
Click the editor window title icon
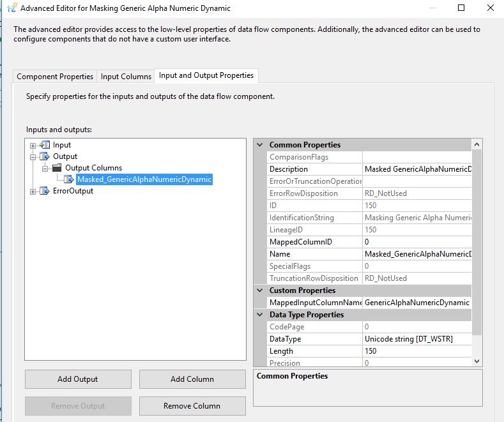[x=11, y=8]
